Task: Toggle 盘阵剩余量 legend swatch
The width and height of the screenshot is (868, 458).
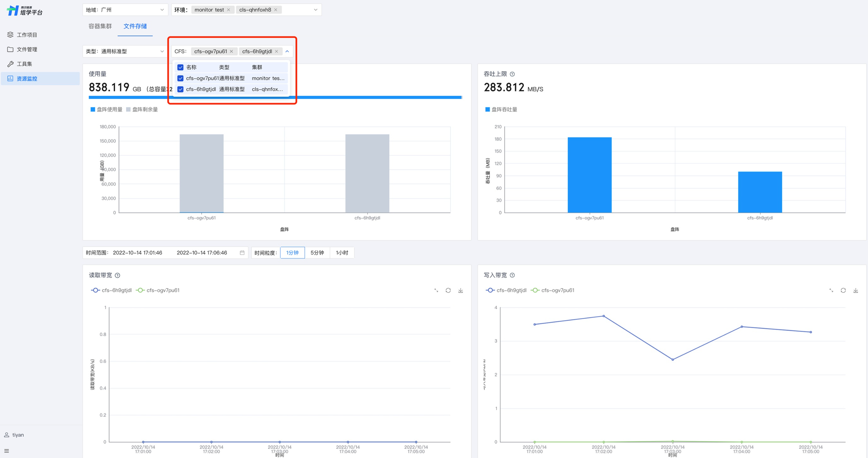Action: tap(128, 110)
